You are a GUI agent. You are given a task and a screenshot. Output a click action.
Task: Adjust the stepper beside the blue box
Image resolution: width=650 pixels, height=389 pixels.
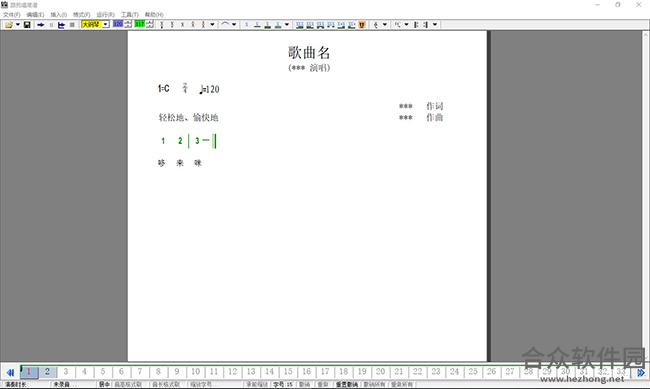tap(128, 24)
